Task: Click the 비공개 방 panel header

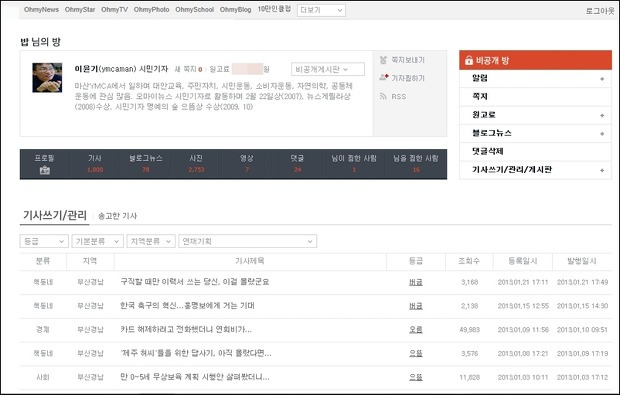Action: [535, 60]
